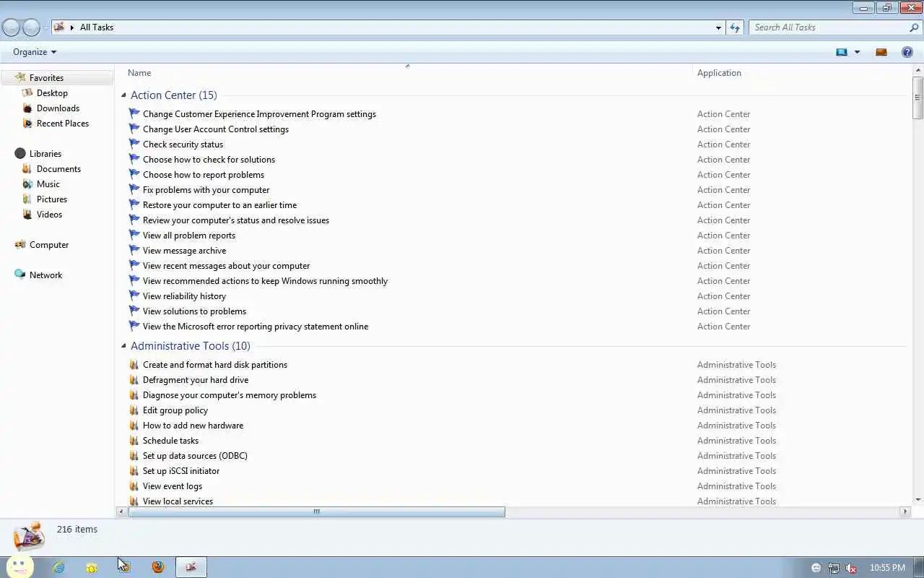The width and height of the screenshot is (924, 578).
Task: Open the recent pages dropdown near navigation buttons
Action: pos(45,27)
